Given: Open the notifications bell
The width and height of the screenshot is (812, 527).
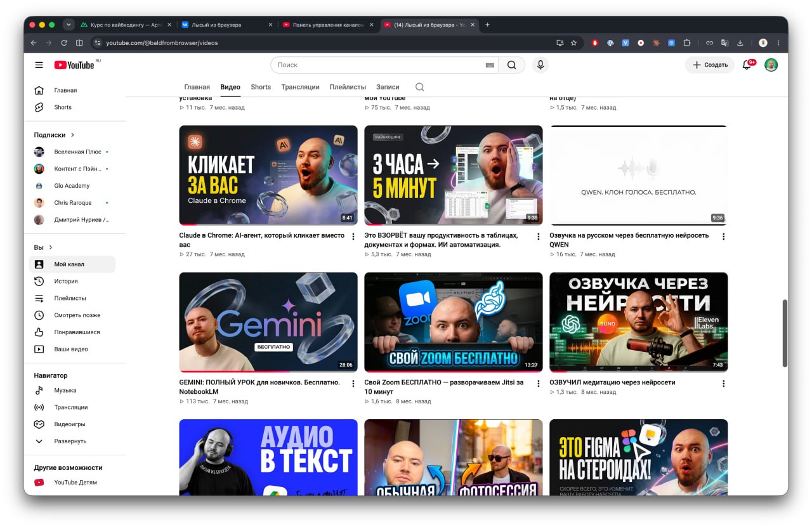Looking at the screenshot, I should pyautogui.click(x=747, y=65).
